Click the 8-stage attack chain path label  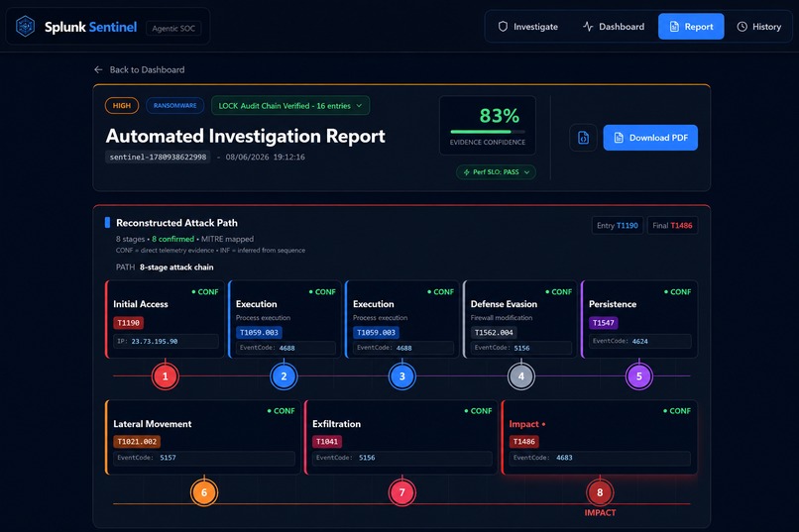(176, 266)
